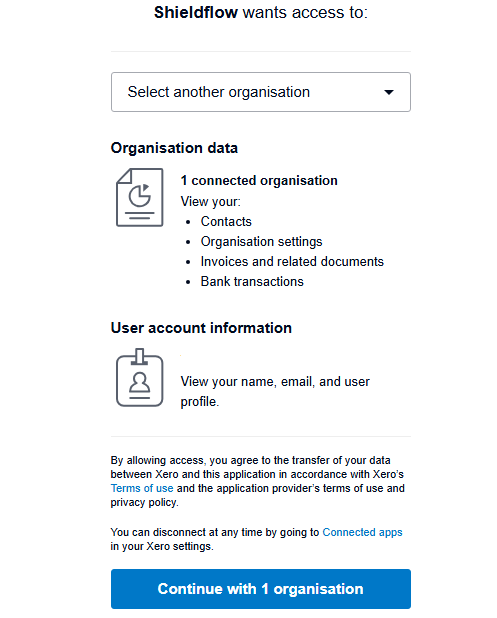Click Continue with 1 organisation button

[261, 589]
